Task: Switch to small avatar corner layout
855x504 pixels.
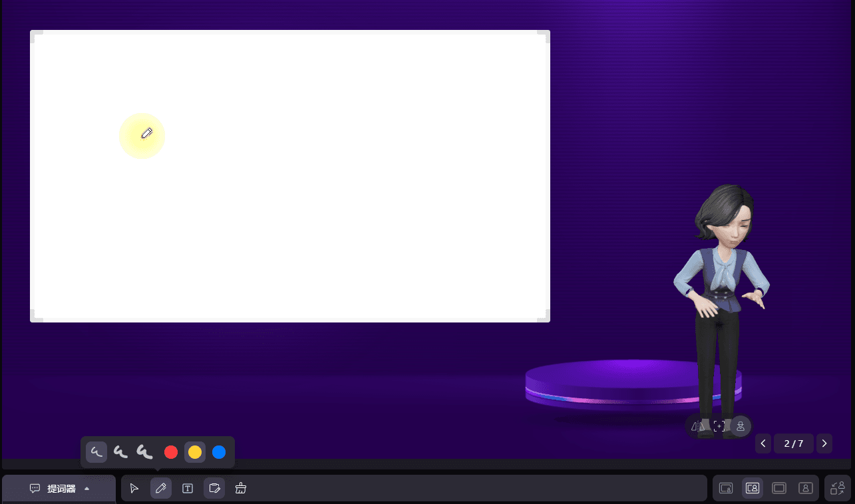Action: tap(726, 488)
